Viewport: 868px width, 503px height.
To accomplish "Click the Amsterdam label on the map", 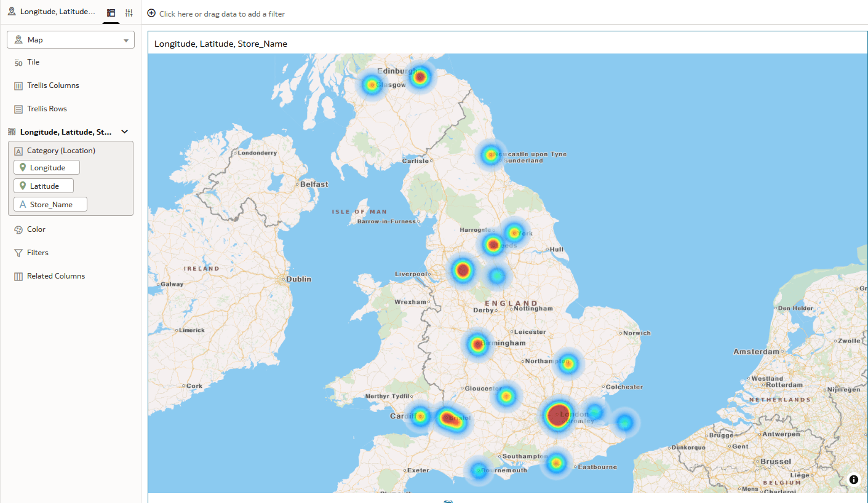I will click(756, 352).
